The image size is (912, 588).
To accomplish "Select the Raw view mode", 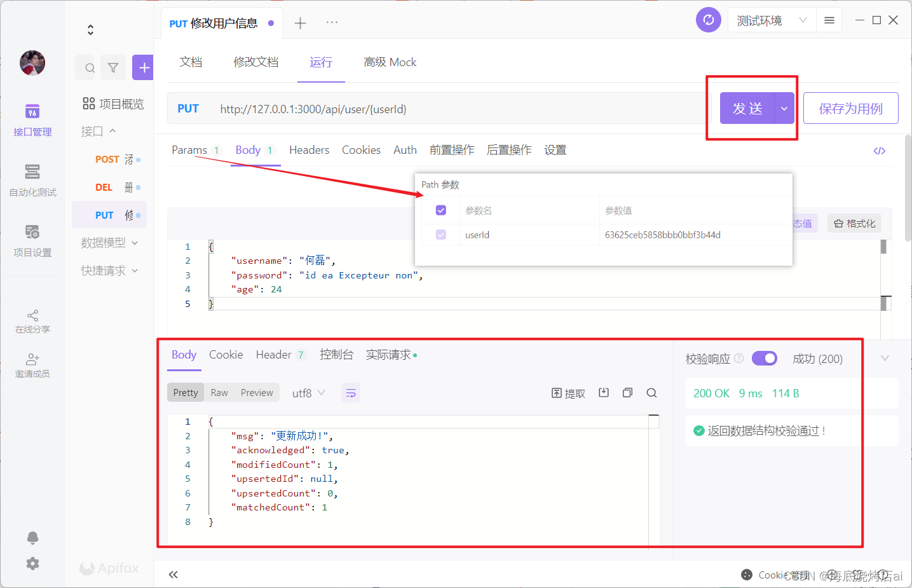I will (219, 393).
